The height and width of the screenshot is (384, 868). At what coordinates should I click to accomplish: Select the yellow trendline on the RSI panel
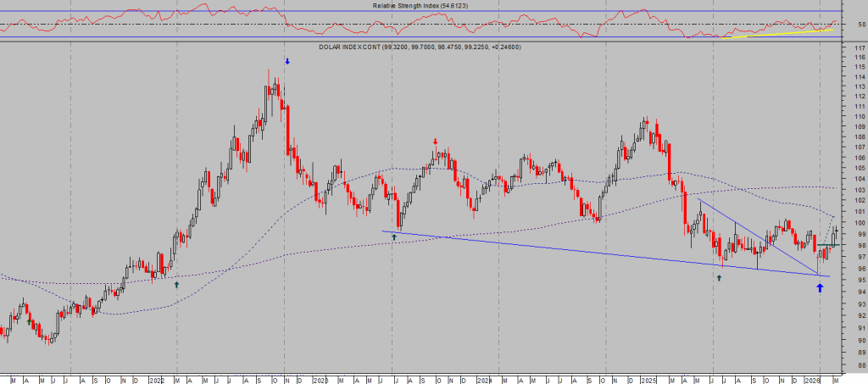(776, 33)
